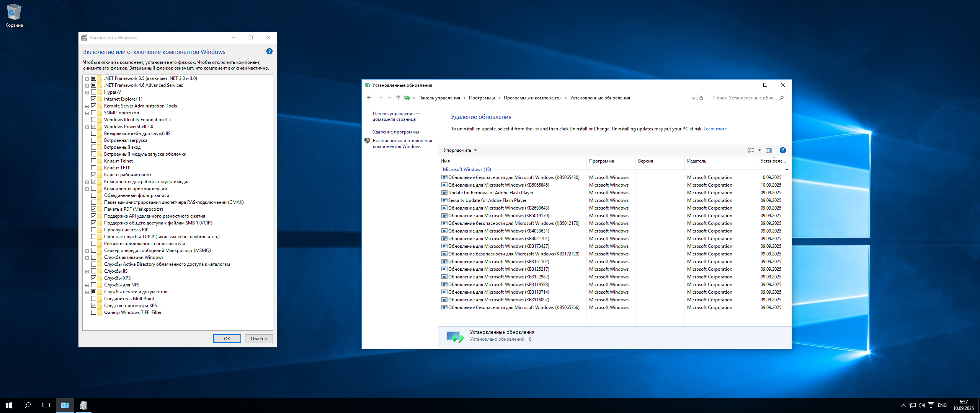980x413 pixels.
Task: Click taskbar clock showing 6:57
Action: click(963, 405)
